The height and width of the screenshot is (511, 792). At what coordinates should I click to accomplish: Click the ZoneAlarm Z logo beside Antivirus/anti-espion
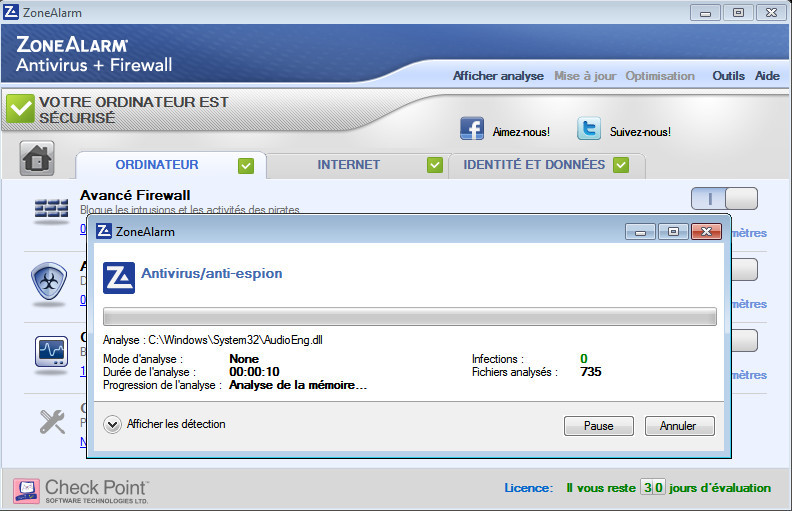pyautogui.click(x=119, y=277)
